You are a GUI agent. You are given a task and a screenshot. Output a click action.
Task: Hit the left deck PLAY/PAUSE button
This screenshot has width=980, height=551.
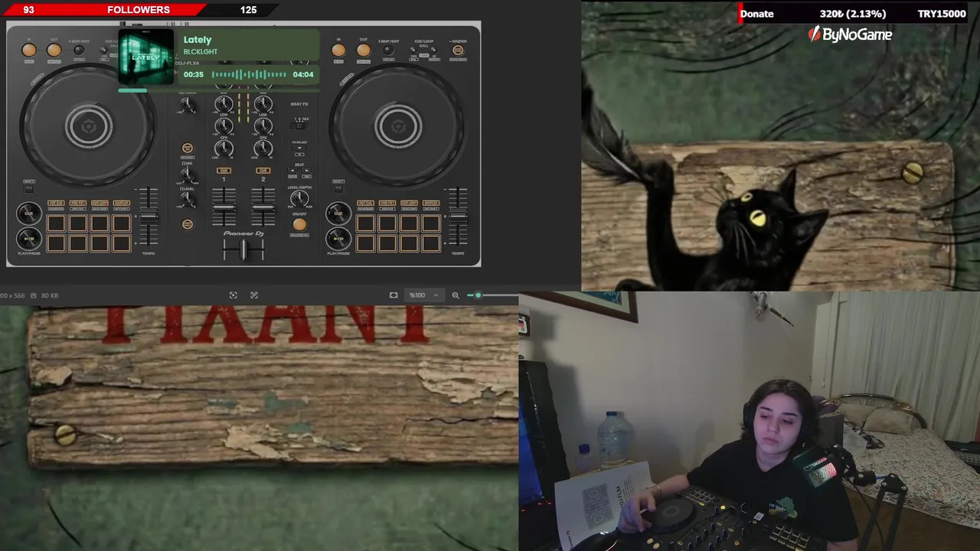pyautogui.click(x=29, y=240)
